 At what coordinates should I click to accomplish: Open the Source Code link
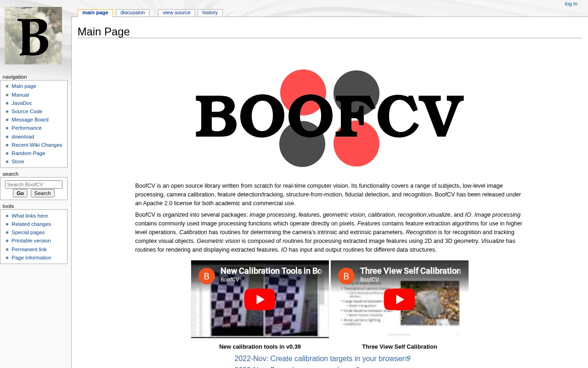[x=27, y=111]
